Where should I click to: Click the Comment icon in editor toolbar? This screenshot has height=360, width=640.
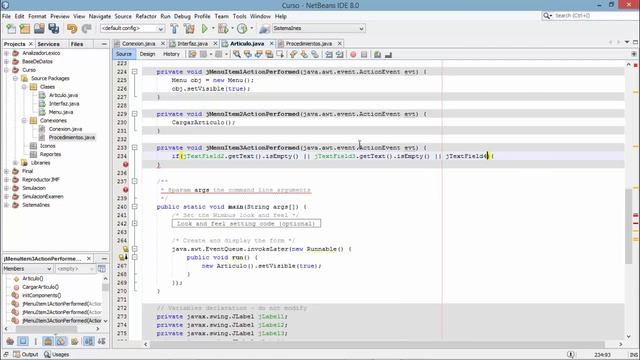pos(378,54)
